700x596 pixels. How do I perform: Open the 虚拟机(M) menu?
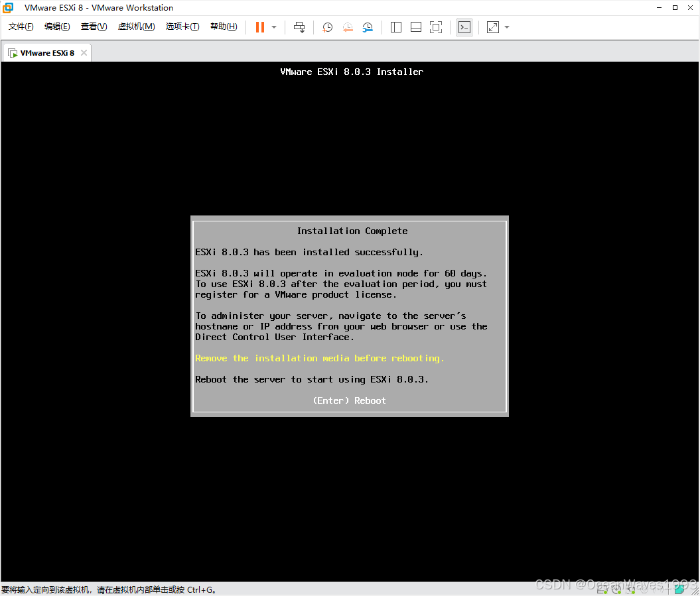[x=136, y=27]
